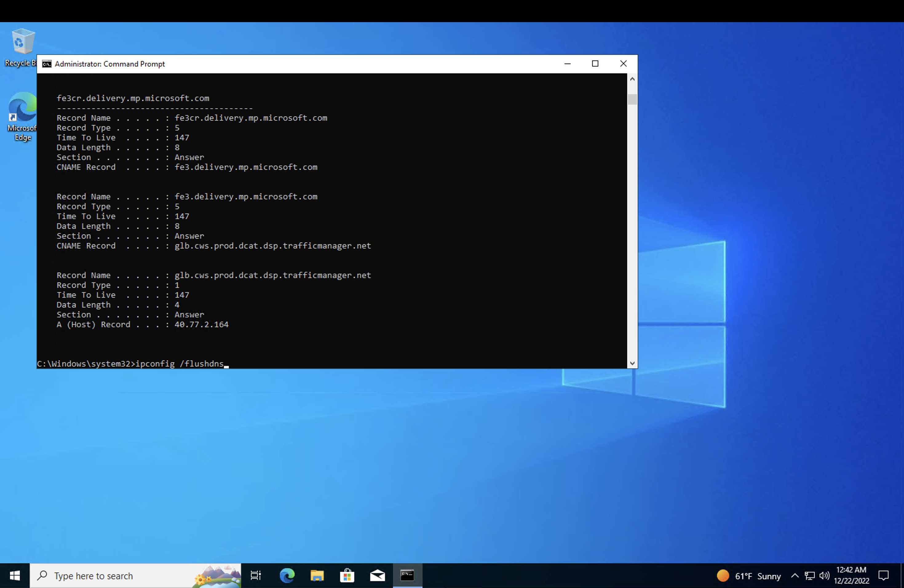Open the clock showing 12:42 AM
The width and height of the screenshot is (904, 588).
tap(851, 575)
